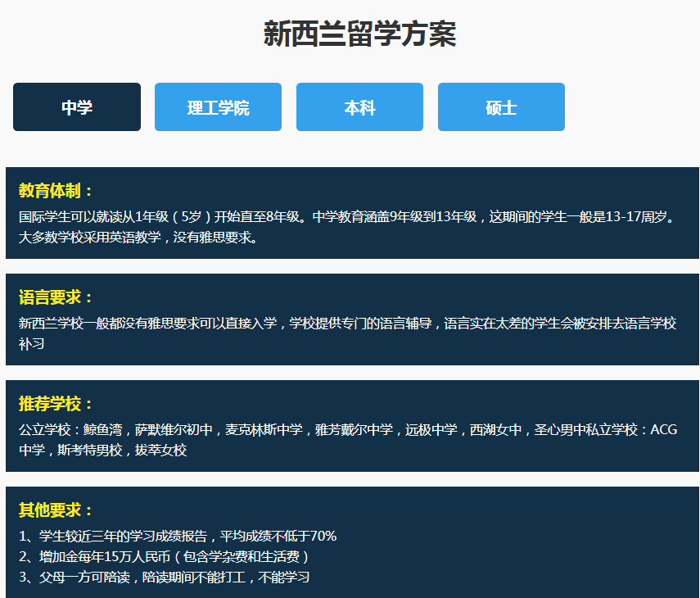Switch to the 理工学院 tab
Screen dimensions: 700x598
coord(218,106)
